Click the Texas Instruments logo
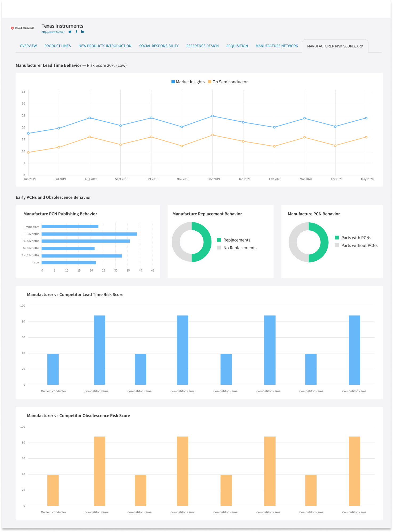Image resolution: width=393 pixels, height=532 pixels. point(22,28)
